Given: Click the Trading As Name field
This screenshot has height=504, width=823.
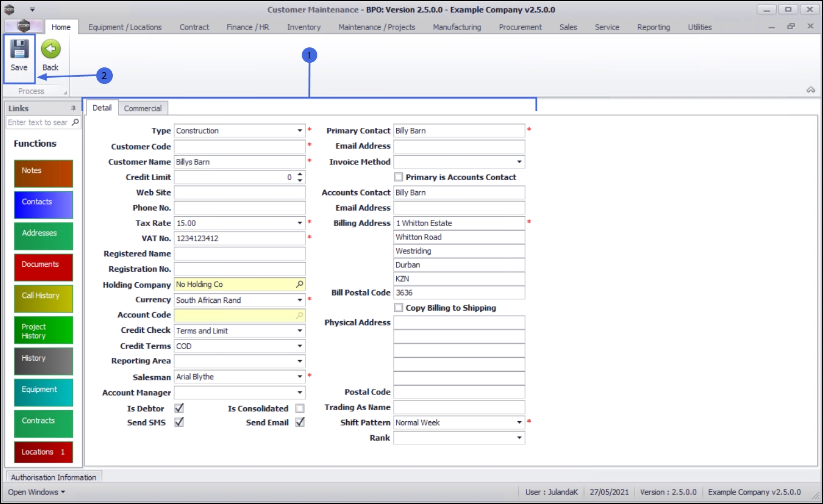Looking at the screenshot, I should click(x=459, y=407).
